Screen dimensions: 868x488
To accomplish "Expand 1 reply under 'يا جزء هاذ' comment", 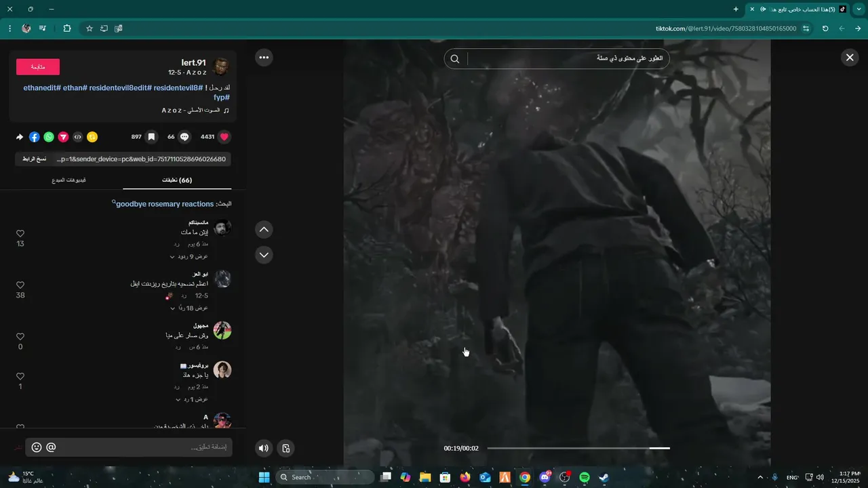I will (x=192, y=399).
